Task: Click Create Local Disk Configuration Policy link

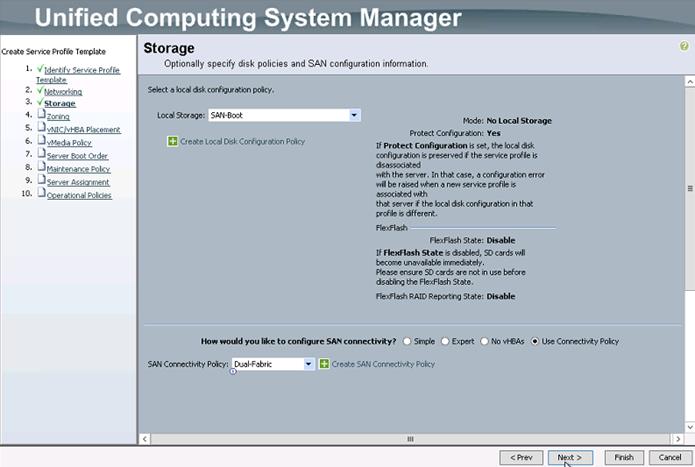Action: pos(242,141)
